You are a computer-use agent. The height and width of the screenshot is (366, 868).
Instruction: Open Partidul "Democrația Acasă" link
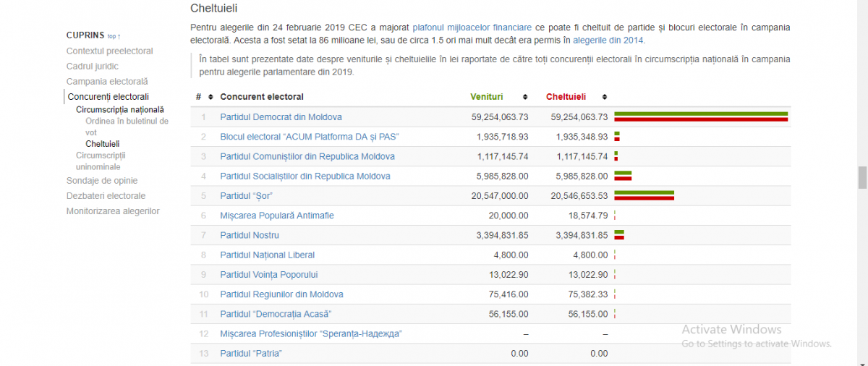point(276,314)
